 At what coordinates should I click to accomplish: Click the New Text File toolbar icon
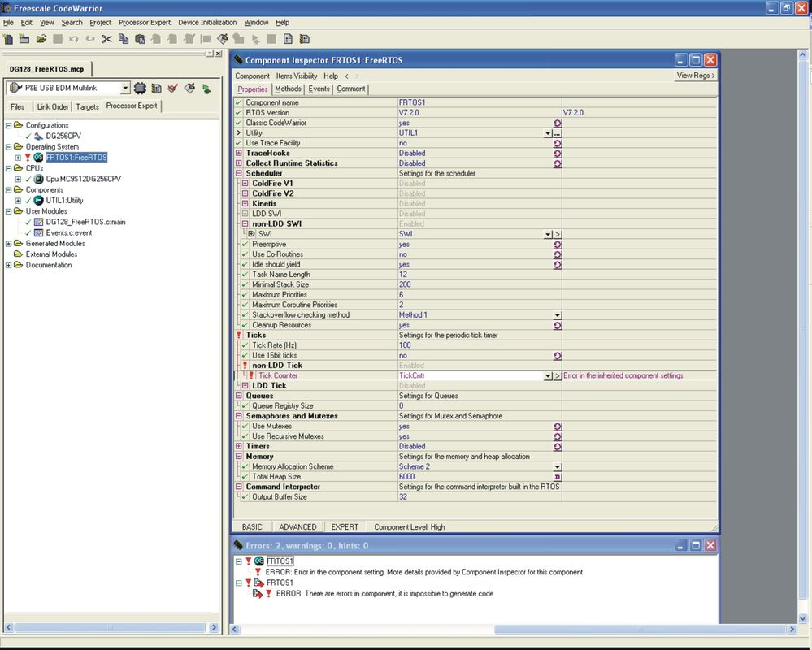(x=8, y=39)
